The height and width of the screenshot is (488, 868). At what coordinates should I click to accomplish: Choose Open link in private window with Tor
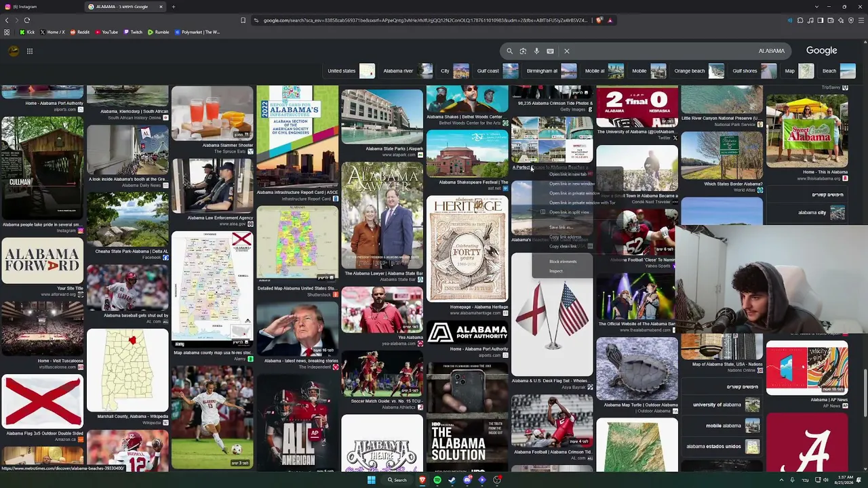click(x=582, y=203)
